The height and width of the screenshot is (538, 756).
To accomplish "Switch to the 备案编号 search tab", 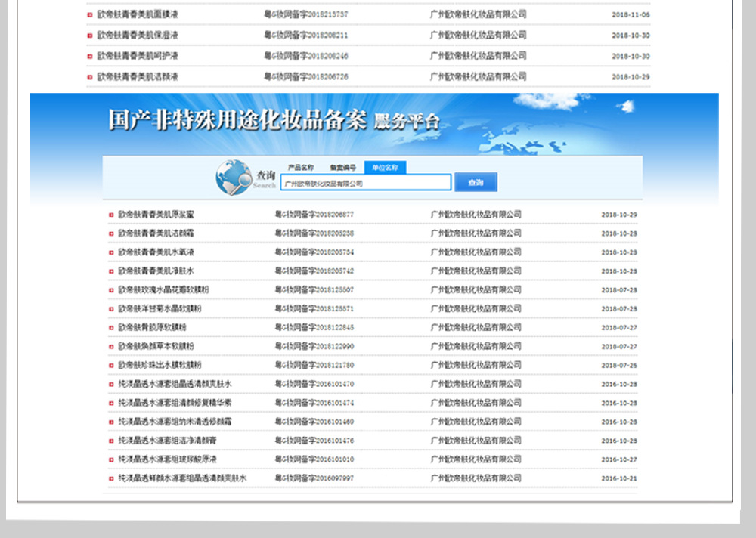I will tap(342, 168).
